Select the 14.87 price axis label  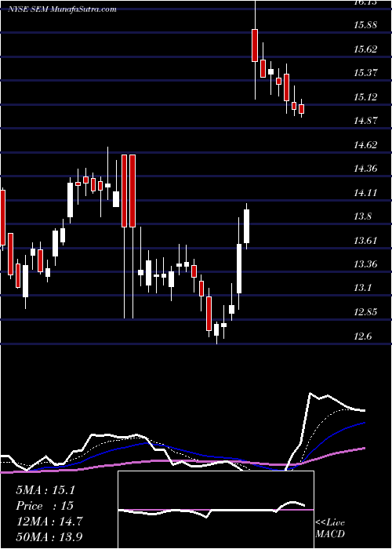pos(365,121)
